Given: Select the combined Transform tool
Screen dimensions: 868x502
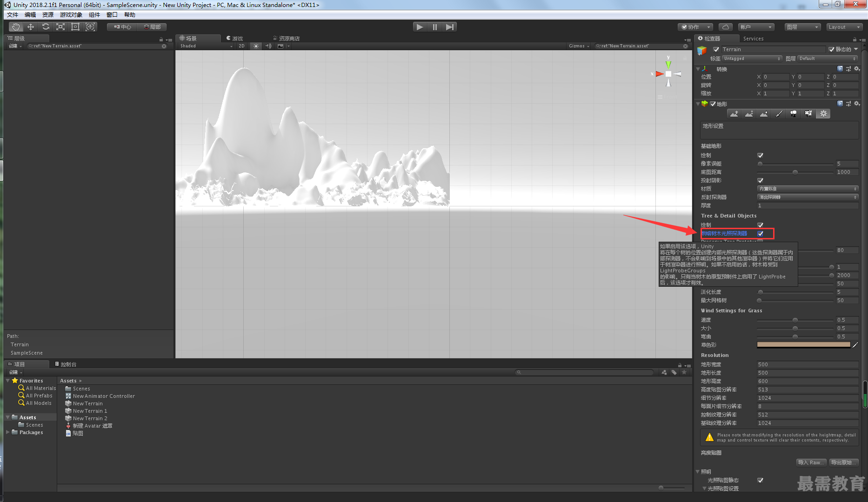Looking at the screenshot, I should (90, 27).
